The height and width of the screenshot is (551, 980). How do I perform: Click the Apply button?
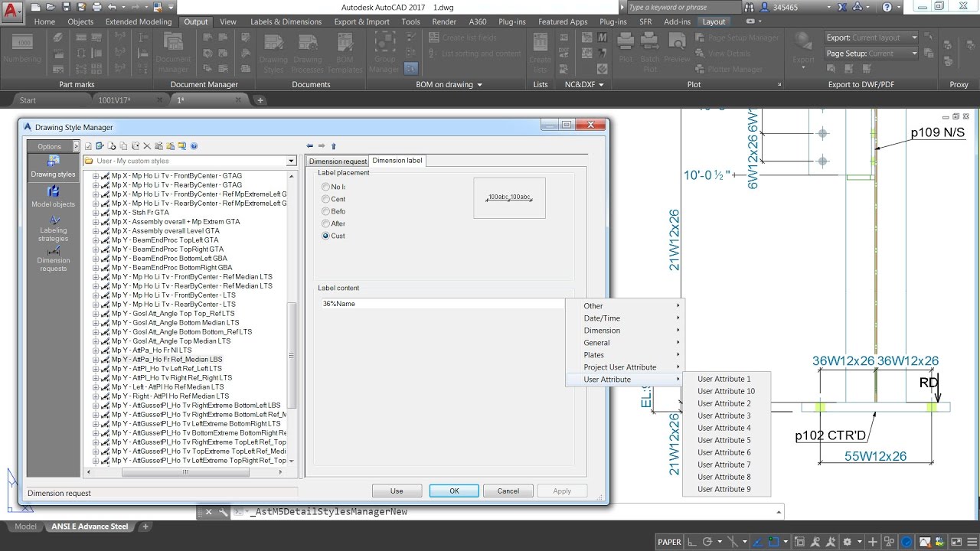[562, 491]
